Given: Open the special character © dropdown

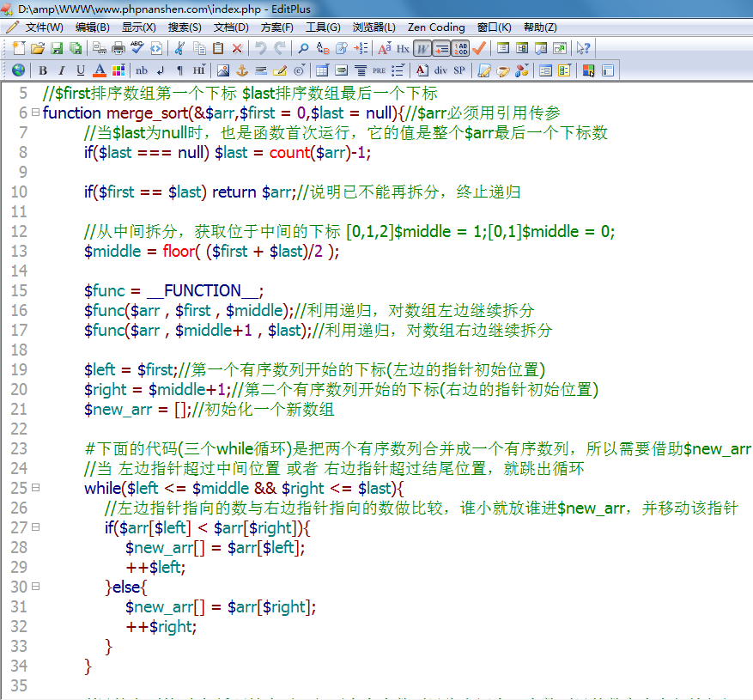Looking at the screenshot, I should coord(299,70).
